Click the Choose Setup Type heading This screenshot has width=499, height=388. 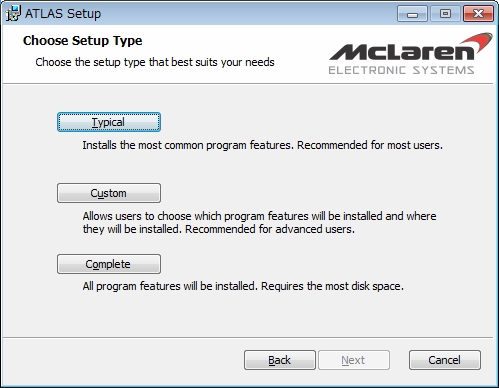(83, 41)
